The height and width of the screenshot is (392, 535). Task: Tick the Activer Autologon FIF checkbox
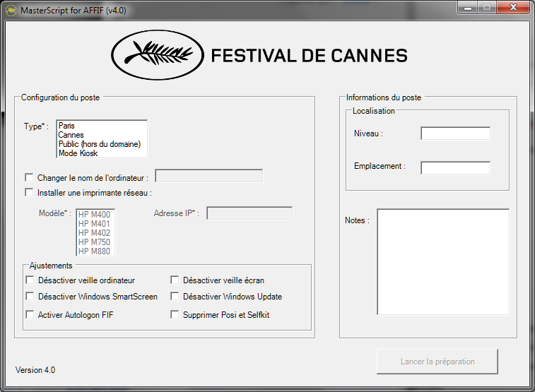(x=30, y=314)
